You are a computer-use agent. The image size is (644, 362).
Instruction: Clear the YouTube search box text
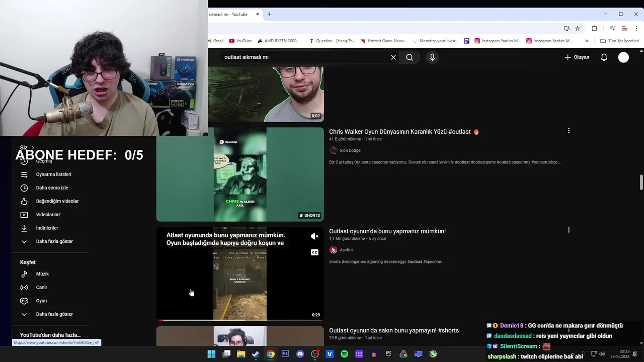[393, 57]
